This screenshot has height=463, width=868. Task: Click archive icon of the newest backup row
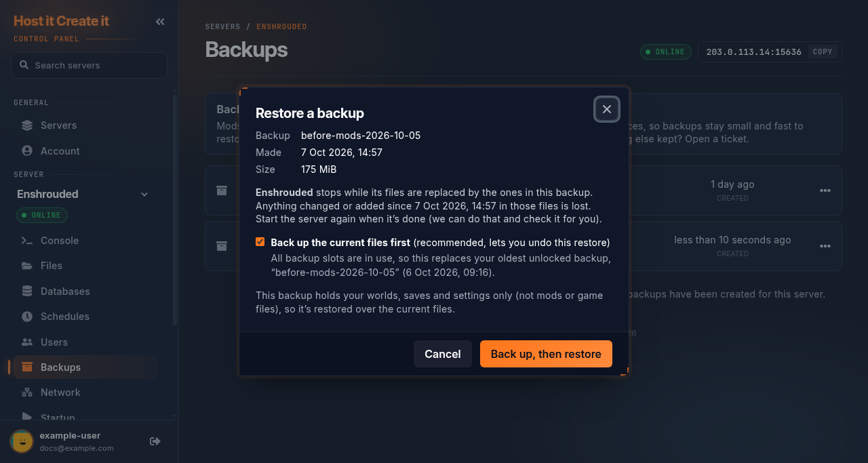pyautogui.click(x=222, y=246)
